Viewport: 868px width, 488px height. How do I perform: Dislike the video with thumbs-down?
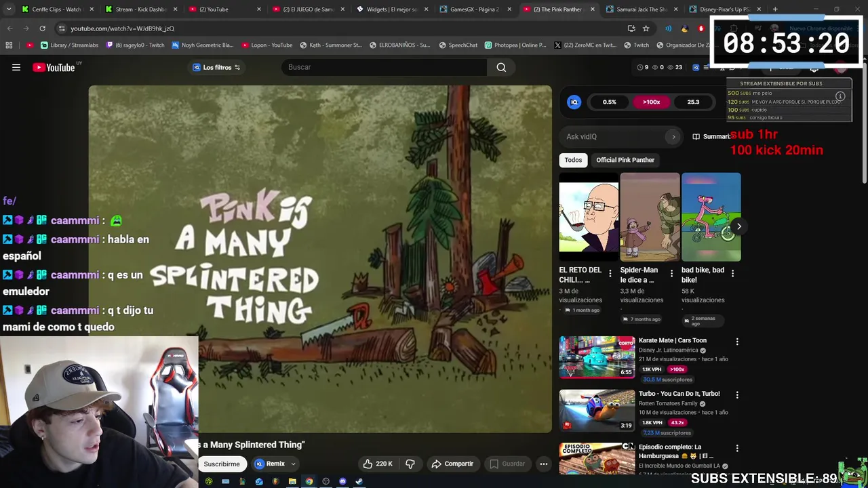pos(410,464)
